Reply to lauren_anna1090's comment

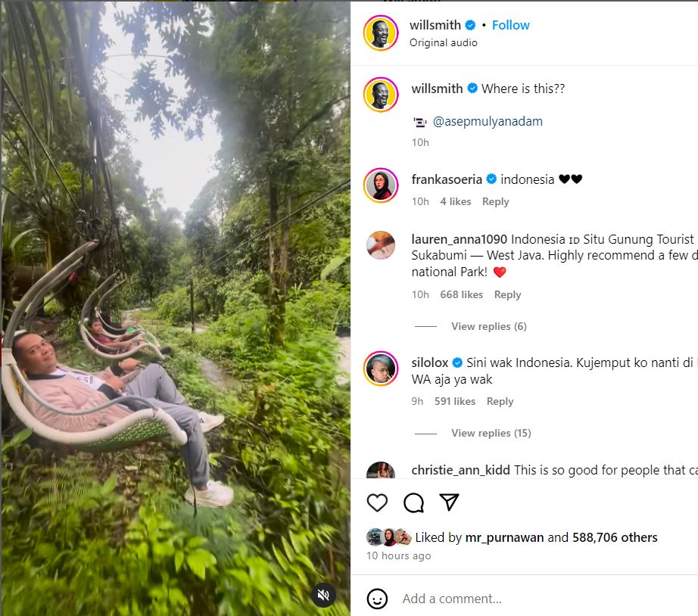pyautogui.click(x=507, y=294)
